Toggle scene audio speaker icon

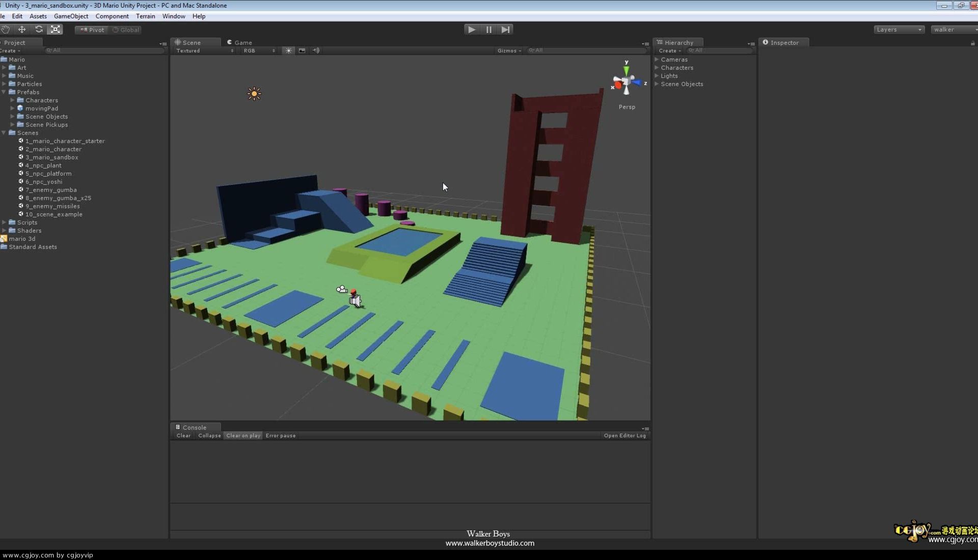(316, 50)
